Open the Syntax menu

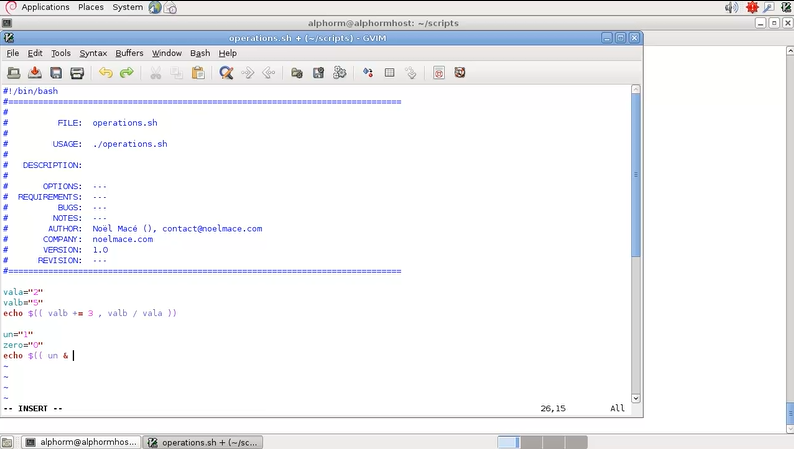(93, 53)
